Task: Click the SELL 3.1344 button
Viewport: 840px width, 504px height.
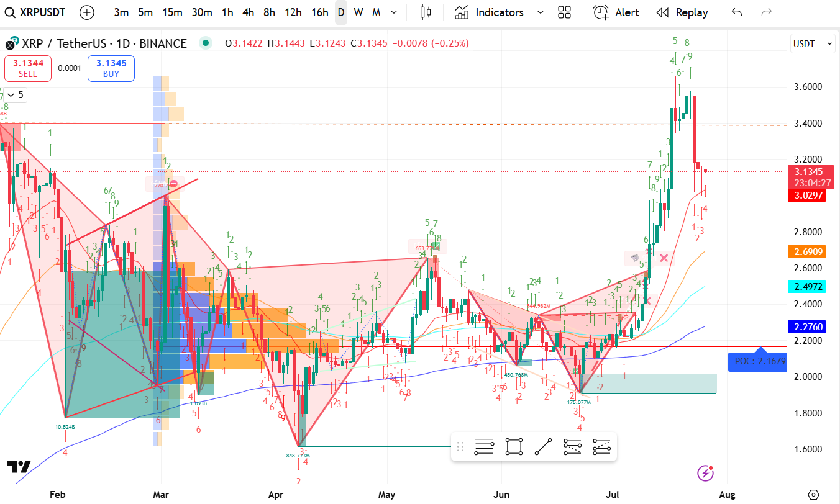Action: (27, 68)
